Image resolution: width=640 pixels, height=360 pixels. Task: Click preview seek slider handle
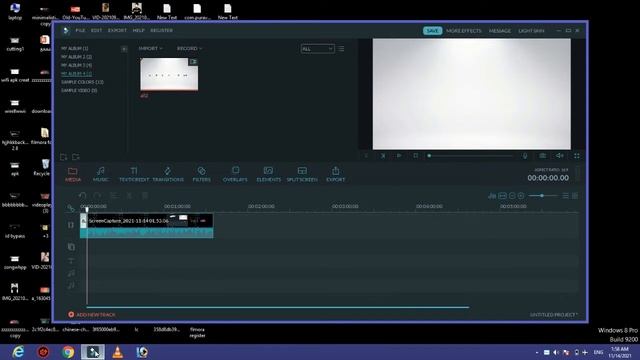click(429, 156)
